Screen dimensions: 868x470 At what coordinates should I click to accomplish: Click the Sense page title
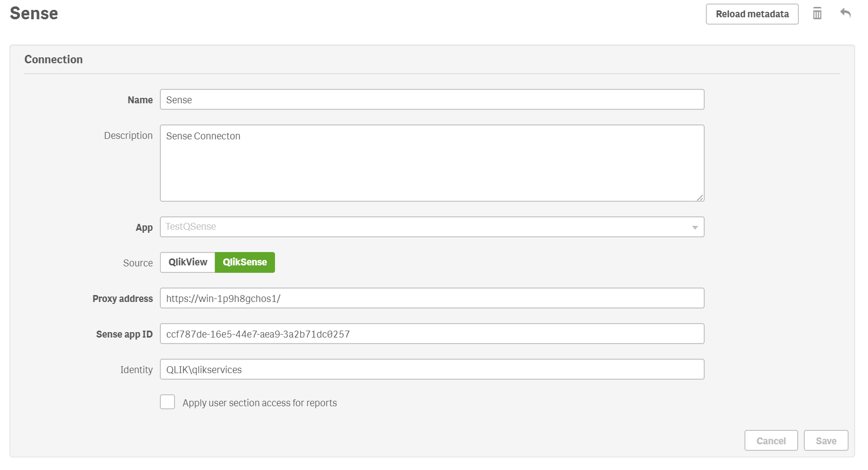click(34, 13)
